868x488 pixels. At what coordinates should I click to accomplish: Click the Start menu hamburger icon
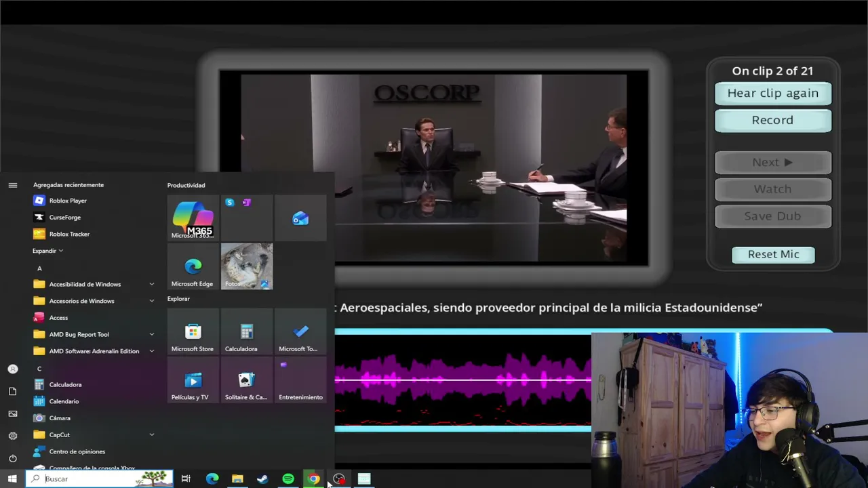pyautogui.click(x=12, y=185)
